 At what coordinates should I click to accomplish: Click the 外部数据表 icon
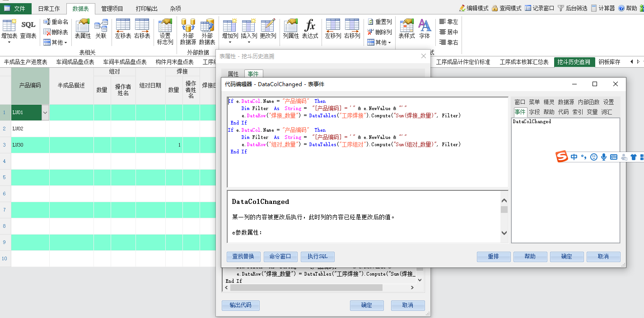click(207, 32)
